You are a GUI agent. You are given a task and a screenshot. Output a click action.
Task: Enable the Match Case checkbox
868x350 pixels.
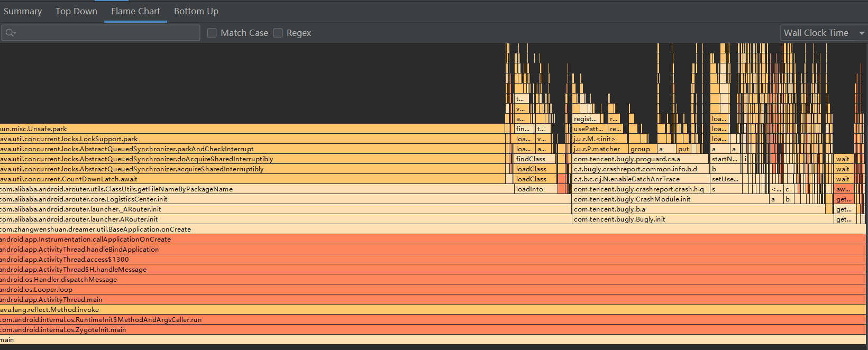point(212,33)
